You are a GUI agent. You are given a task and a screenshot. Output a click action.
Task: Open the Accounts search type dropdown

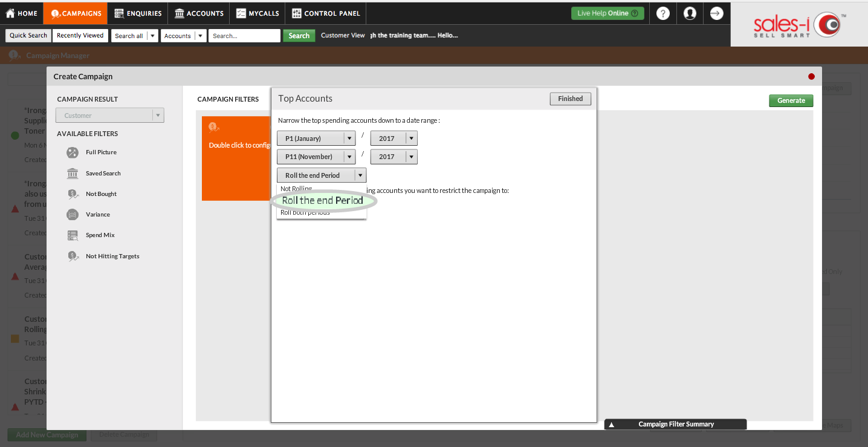pos(183,36)
